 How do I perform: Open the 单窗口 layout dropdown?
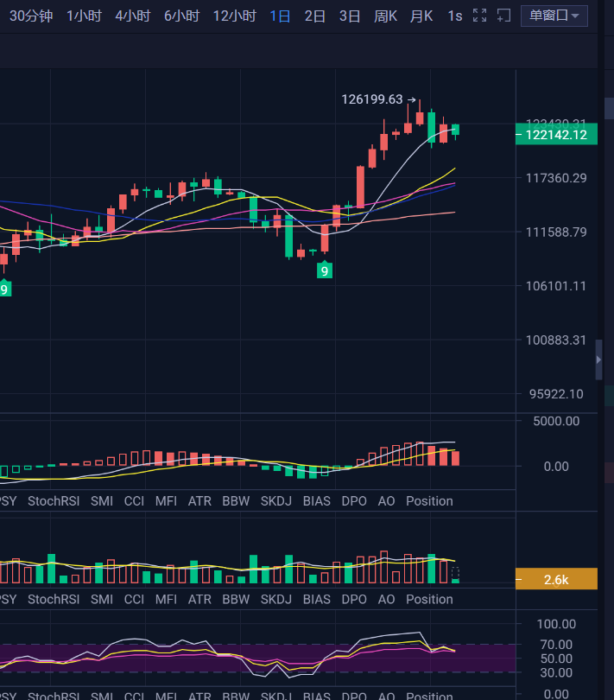point(554,16)
